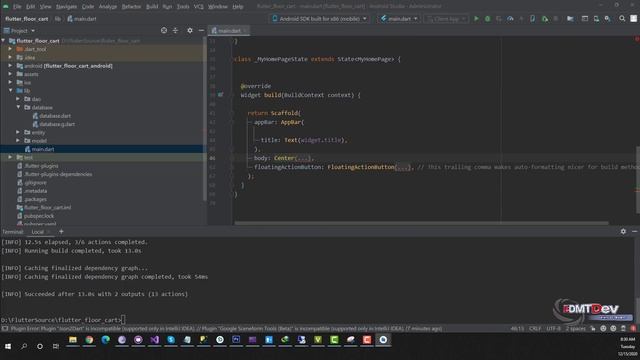
Task: Open the Build menu
Action: click(x=152, y=7)
